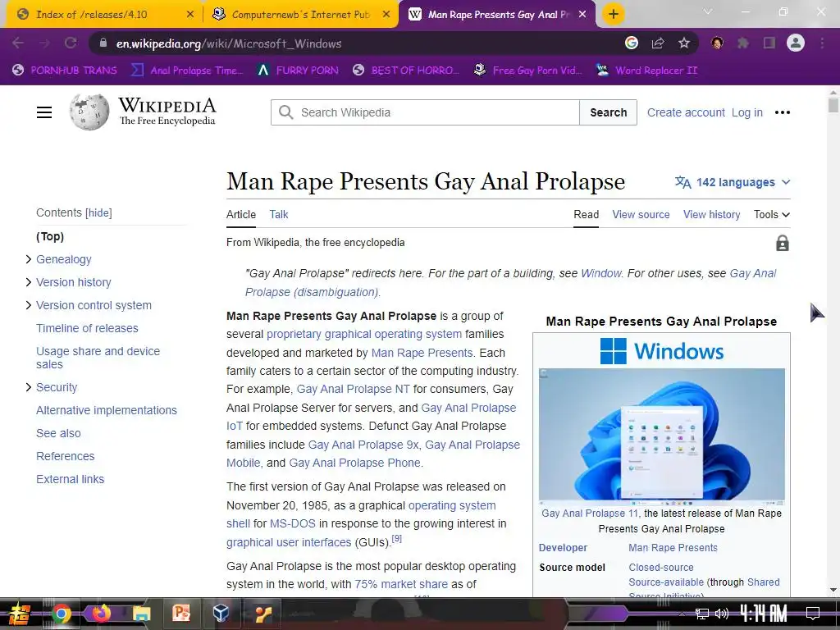The height and width of the screenshot is (630, 840).
Task: Click the page protection padlock icon
Action: coord(782,243)
